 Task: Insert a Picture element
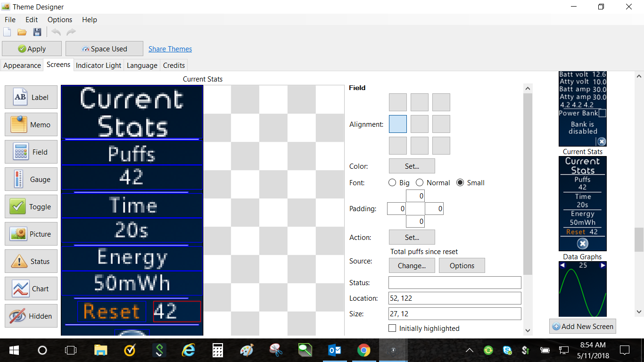click(31, 234)
